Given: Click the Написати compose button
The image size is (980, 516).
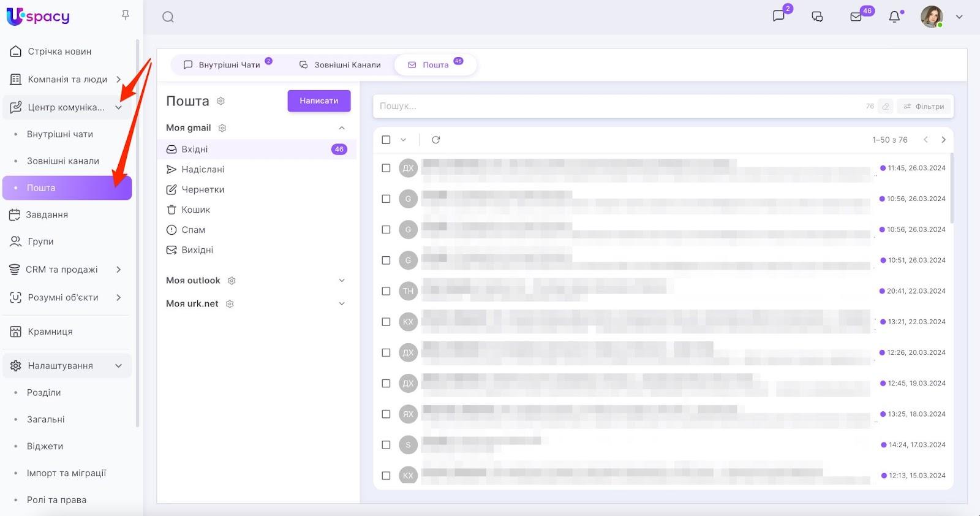Looking at the screenshot, I should tap(319, 101).
